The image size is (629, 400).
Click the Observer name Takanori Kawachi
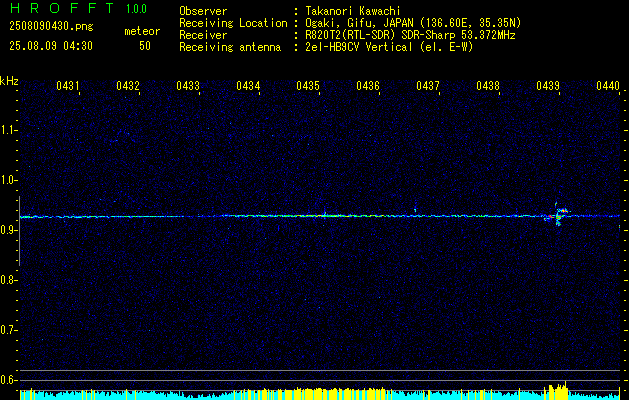[353, 11]
